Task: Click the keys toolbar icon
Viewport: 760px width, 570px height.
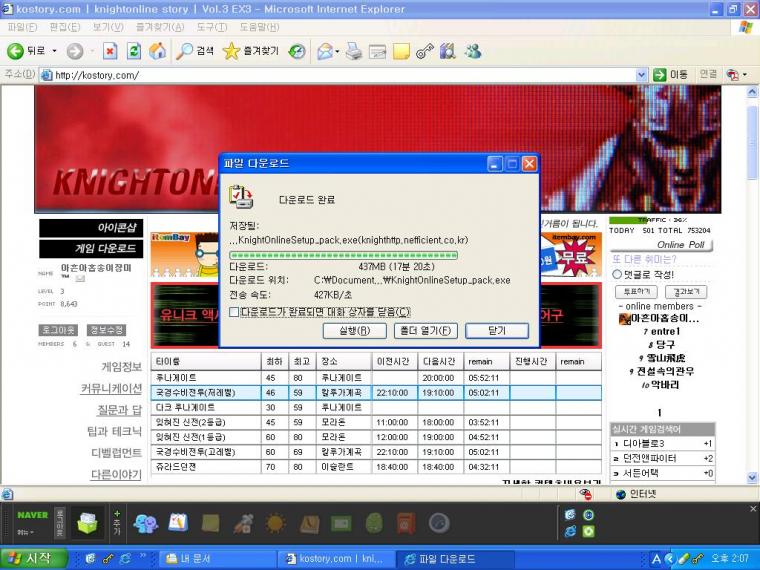Action: click(x=425, y=51)
